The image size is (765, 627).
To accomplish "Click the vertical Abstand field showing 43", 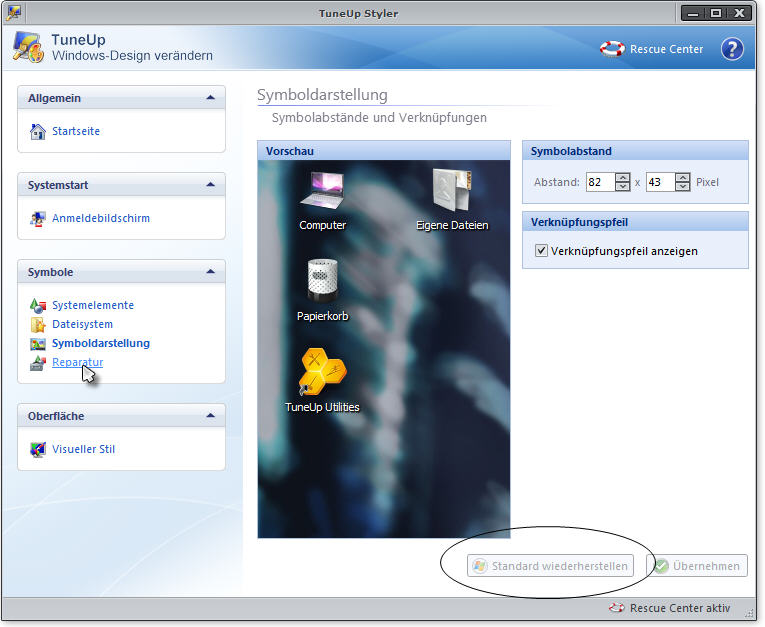I will pyautogui.click(x=661, y=182).
